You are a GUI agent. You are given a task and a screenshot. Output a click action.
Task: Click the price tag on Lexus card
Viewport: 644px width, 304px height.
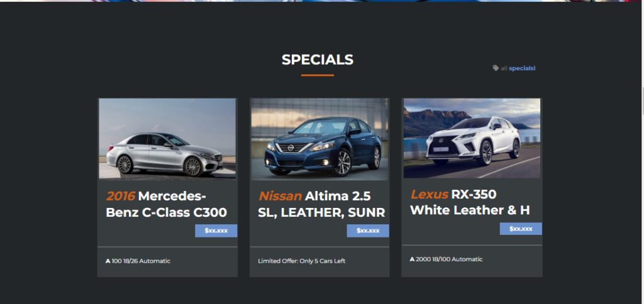point(521,229)
